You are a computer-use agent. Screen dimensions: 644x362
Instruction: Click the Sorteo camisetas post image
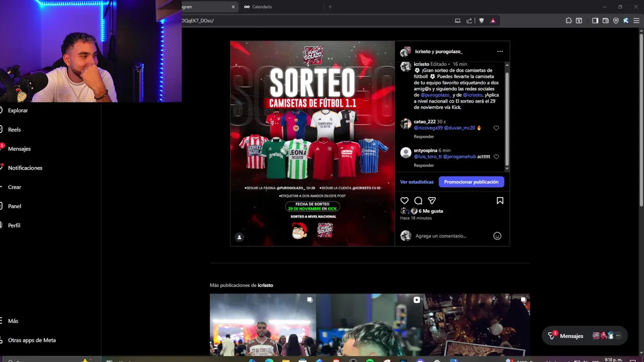tap(312, 143)
